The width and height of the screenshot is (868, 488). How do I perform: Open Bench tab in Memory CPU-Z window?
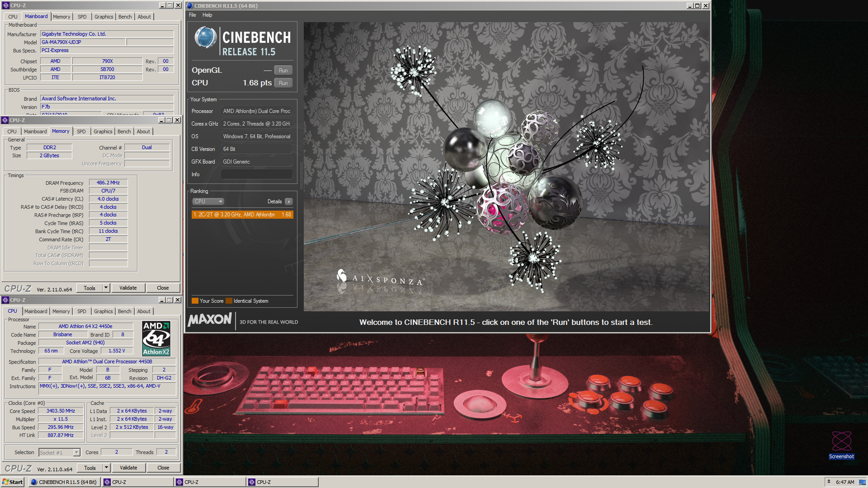(x=124, y=131)
